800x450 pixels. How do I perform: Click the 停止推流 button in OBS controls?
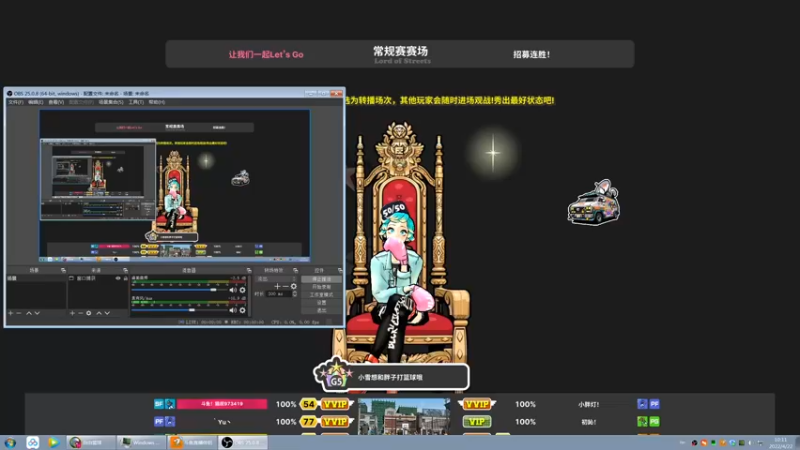321,279
